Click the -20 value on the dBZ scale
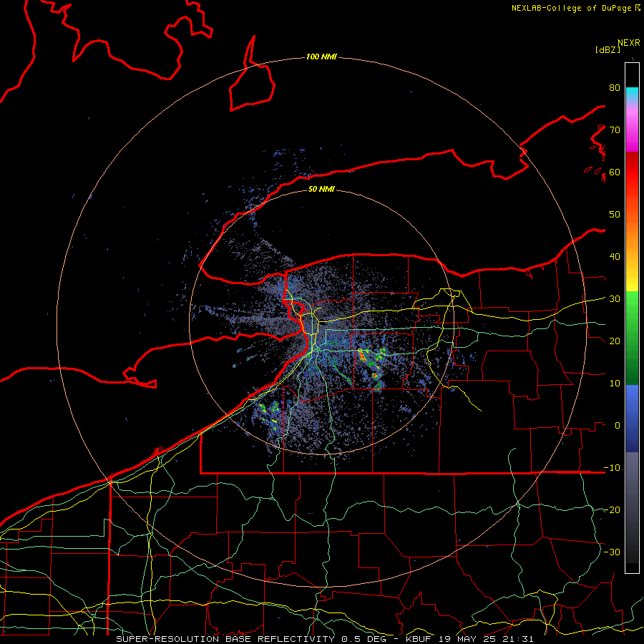Viewport: 644px width, 644px height. point(612,510)
